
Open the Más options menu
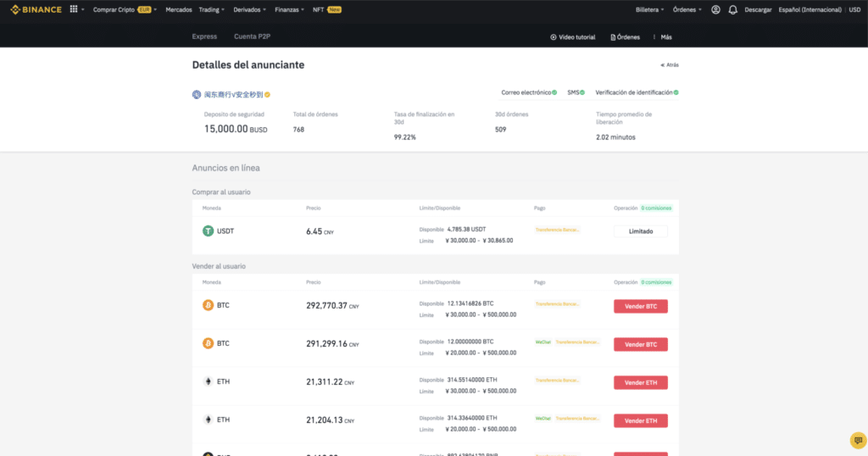click(662, 37)
